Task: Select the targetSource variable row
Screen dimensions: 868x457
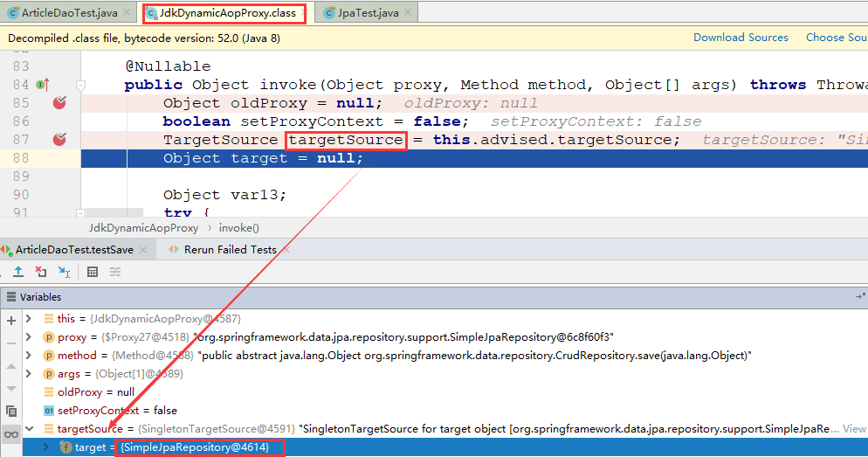Action: pos(445,429)
